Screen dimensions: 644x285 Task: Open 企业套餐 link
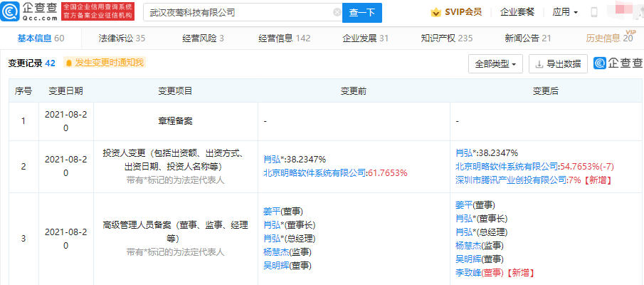[x=517, y=12]
